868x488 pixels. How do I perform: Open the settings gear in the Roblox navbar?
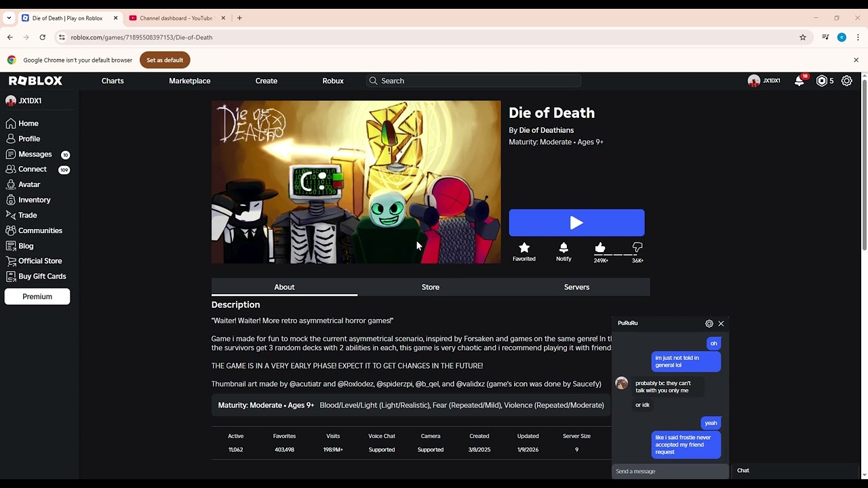click(x=847, y=81)
